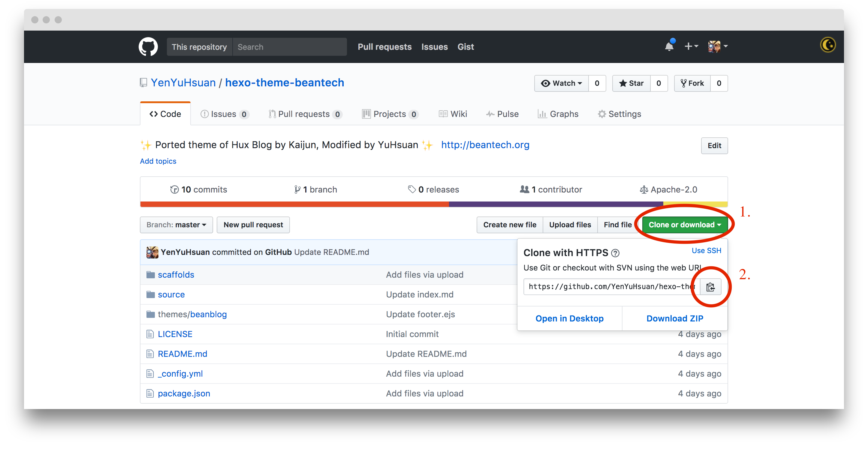Viewport: 868px width, 451px height.
Task: Open the package.json file
Action: point(184,393)
